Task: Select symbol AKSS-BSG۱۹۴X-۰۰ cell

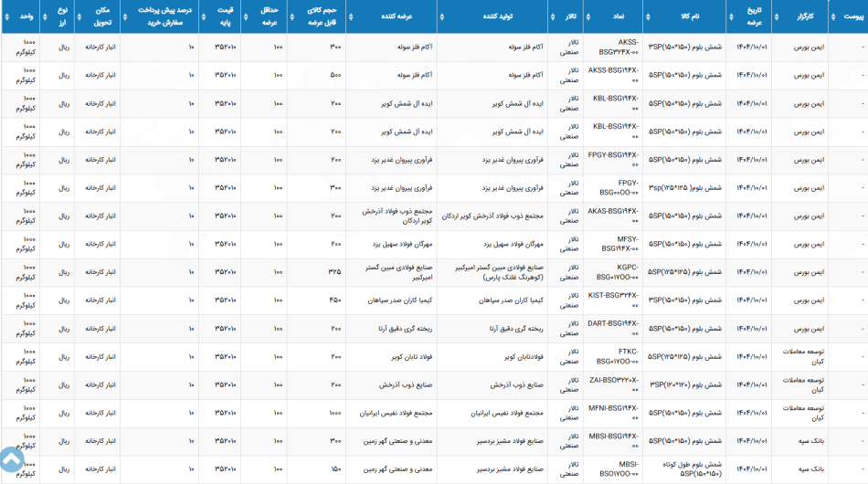Action: pos(613,75)
